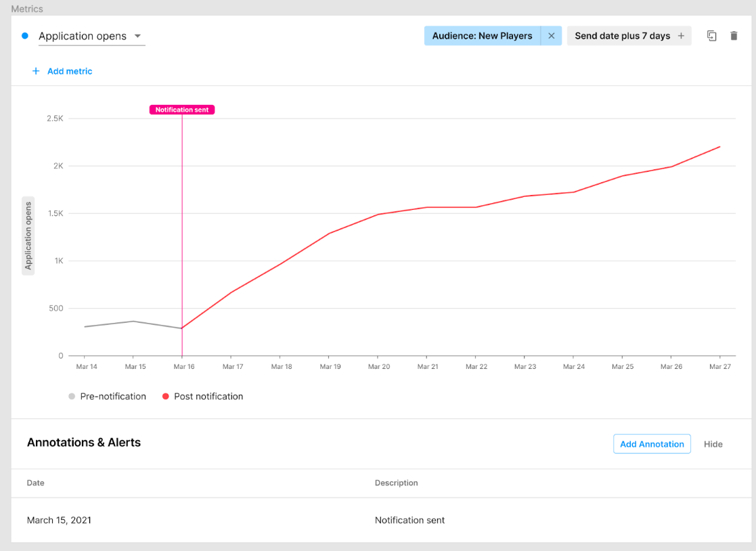
Task: Click the Add metric link
Action: pyautogui.click(x=70, y=71)
